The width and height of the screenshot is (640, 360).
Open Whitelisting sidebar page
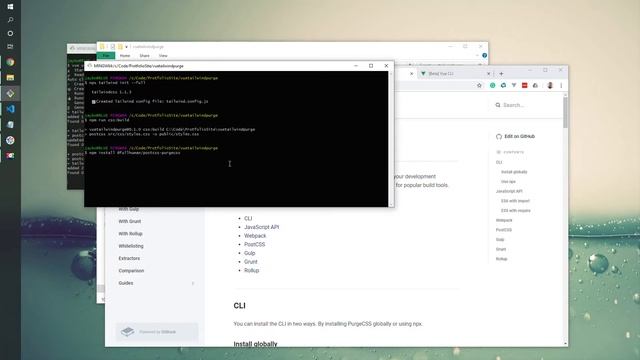pyautogui.click(x=131, y=246)
